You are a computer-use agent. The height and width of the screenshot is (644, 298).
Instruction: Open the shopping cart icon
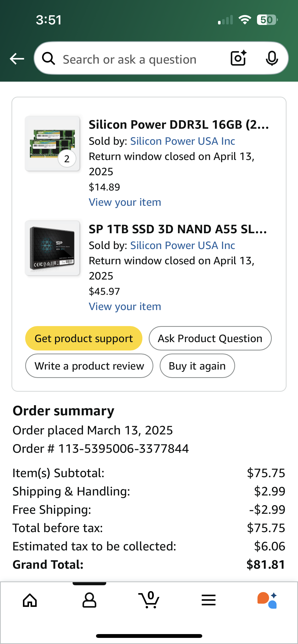tap(149, 600)
